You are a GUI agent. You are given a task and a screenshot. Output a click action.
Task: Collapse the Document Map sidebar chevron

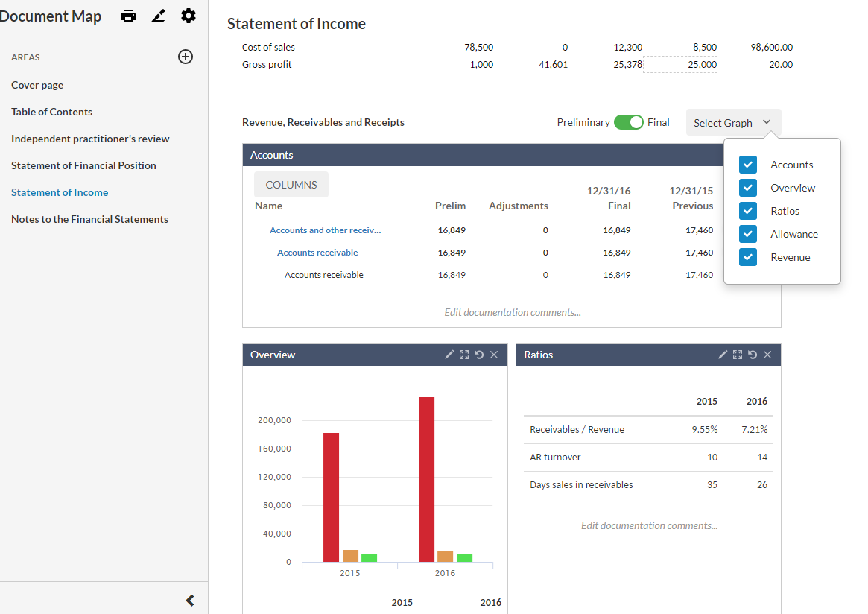tap(189, 599)
